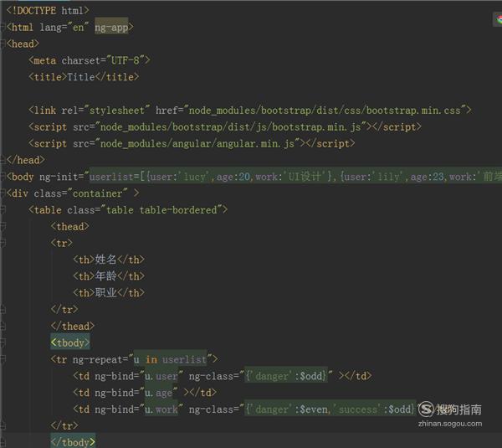Collapse the <head> block fold marker
The width and height of the screenshot is (502, 448).
tap(3, 44)
